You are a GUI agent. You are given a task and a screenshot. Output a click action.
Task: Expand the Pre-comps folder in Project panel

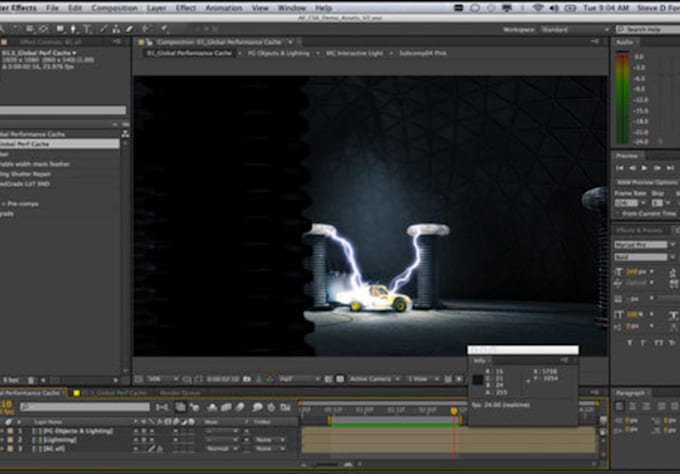point(3,204)
